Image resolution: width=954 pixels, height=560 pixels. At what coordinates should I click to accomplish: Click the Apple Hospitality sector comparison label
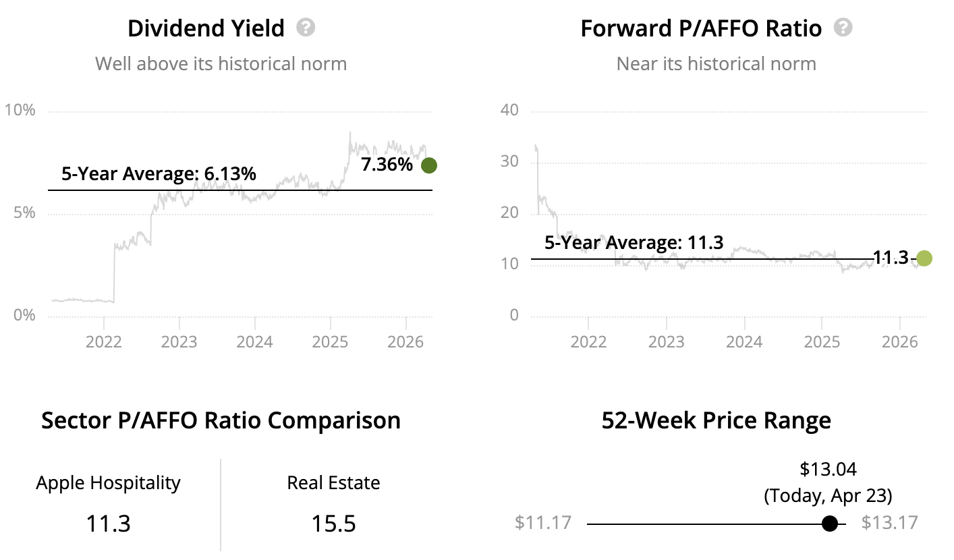pyautogui.click(x=108, y=483)
